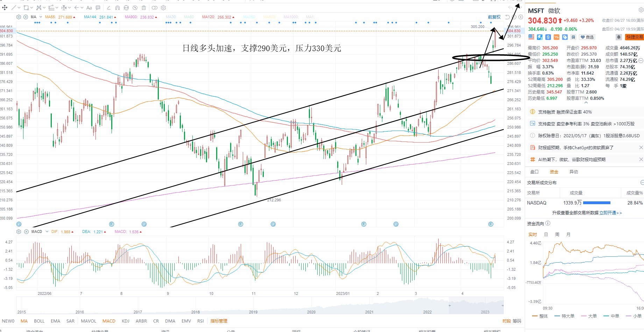This screenshot has height=332, width=644.
Task: Open the MA indicator settings gear
Action: [x=19, y=17]
